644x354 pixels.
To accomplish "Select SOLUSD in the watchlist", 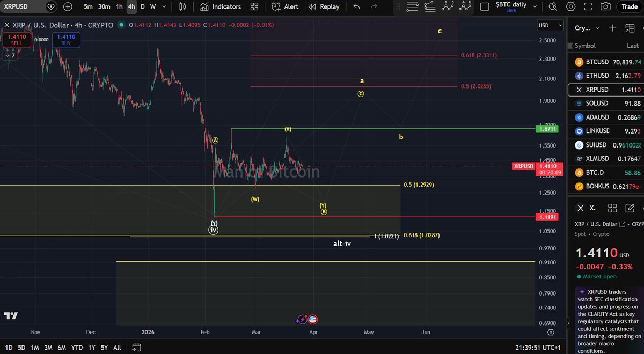I will [x=606, y=104].
